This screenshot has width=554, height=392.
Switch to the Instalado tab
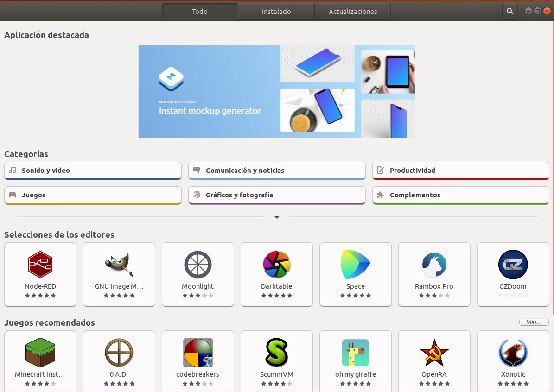click(276, 11)
